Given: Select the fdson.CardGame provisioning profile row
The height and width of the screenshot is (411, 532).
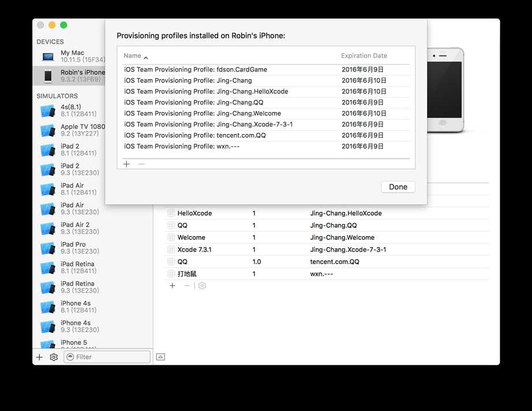Looking at the screenshot, I should click(265, 70).
